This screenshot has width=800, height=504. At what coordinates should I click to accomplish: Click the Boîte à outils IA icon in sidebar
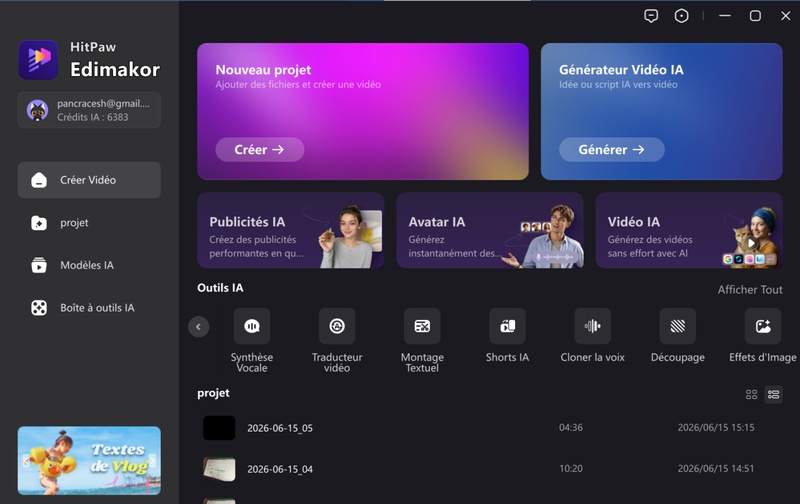click(x=39, y=308)
